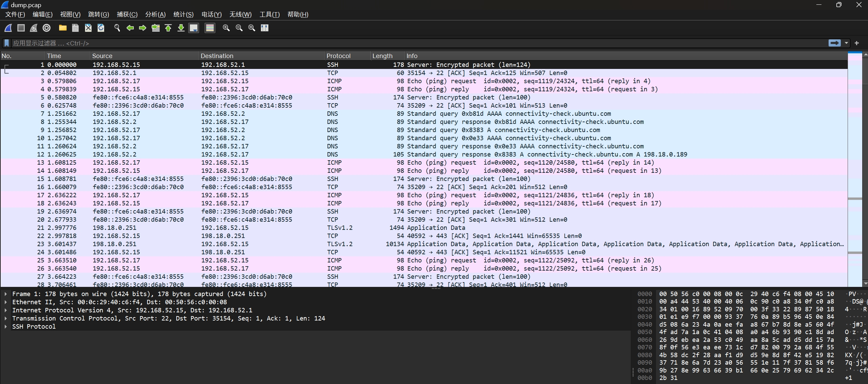Sort packets by the Length column

388,56
